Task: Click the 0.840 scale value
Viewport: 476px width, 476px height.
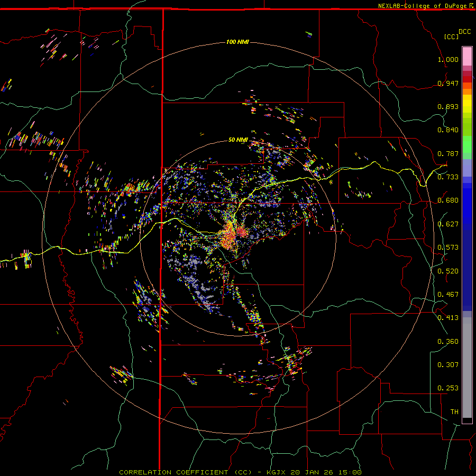Action: [448, 130]
